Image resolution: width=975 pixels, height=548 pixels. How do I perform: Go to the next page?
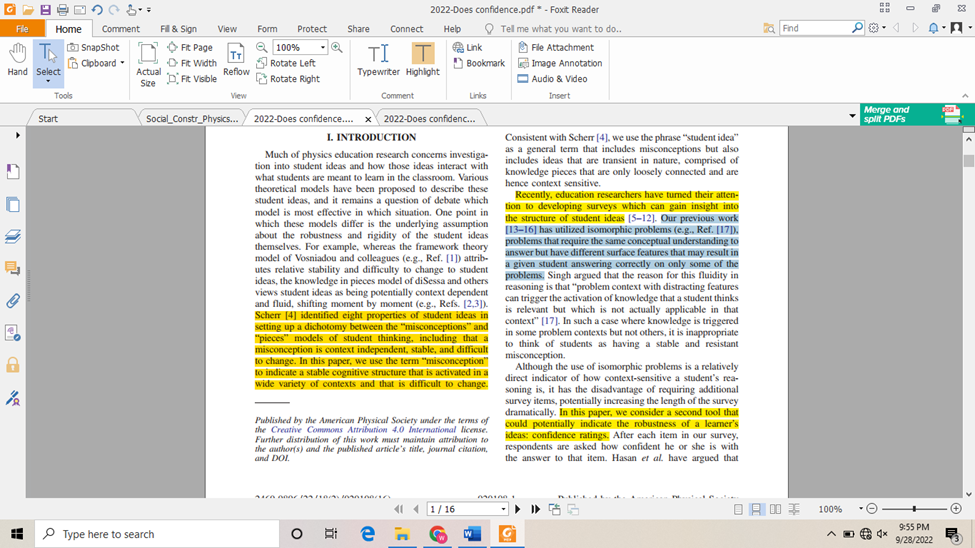click(517, 509)
